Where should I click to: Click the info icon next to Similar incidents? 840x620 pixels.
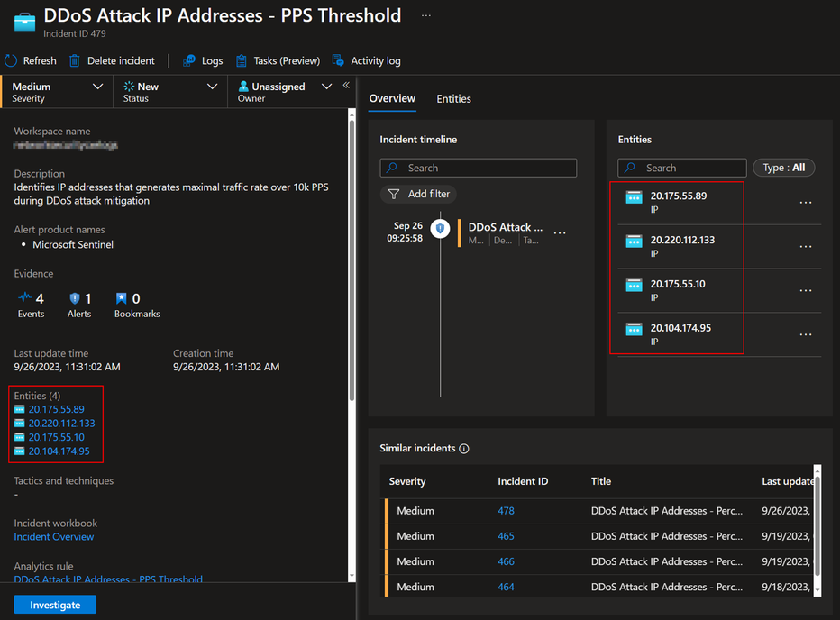tap(464, 449)
